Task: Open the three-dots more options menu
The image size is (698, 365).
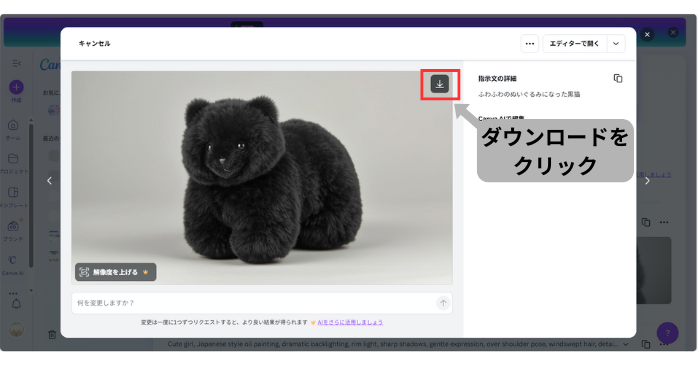Action: (529, 44)
